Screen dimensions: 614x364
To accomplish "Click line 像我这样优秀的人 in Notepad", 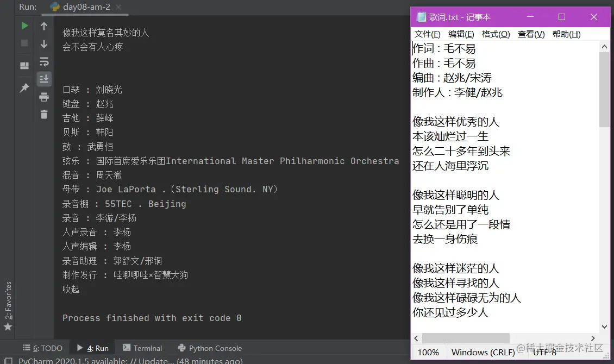I will 456,122.
